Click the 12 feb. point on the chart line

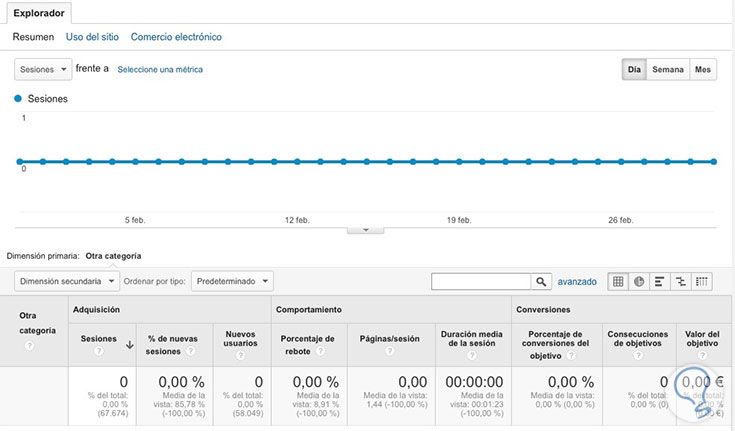296,161
